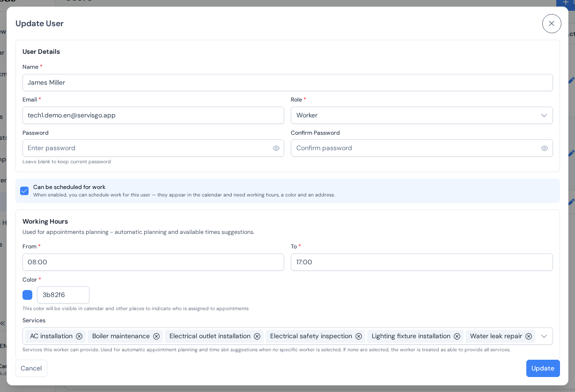Show password in Password field
Image resolution: width=575 pixels, height=392 pixels.
pyautogui.click(x=276, y=148)
